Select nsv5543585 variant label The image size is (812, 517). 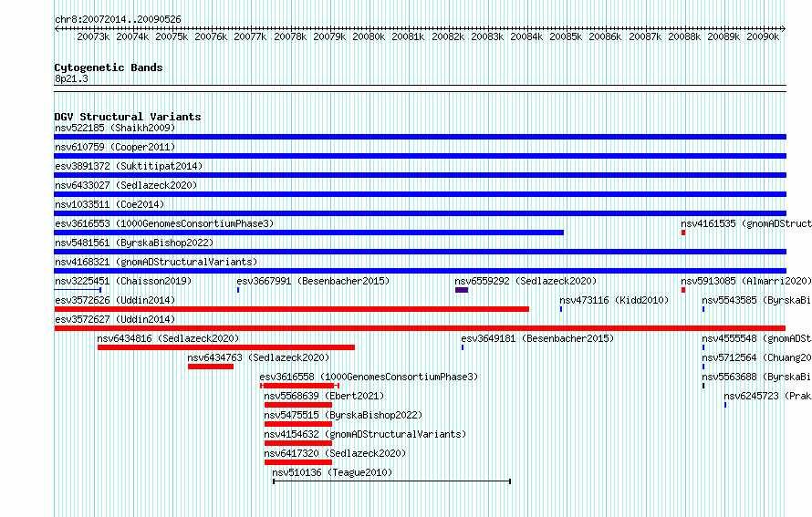756,300
